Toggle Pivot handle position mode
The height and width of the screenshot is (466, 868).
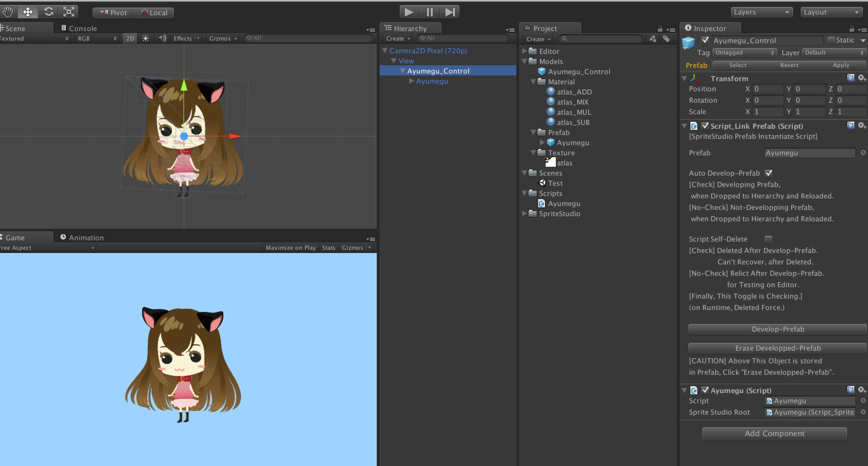[113, 13]
